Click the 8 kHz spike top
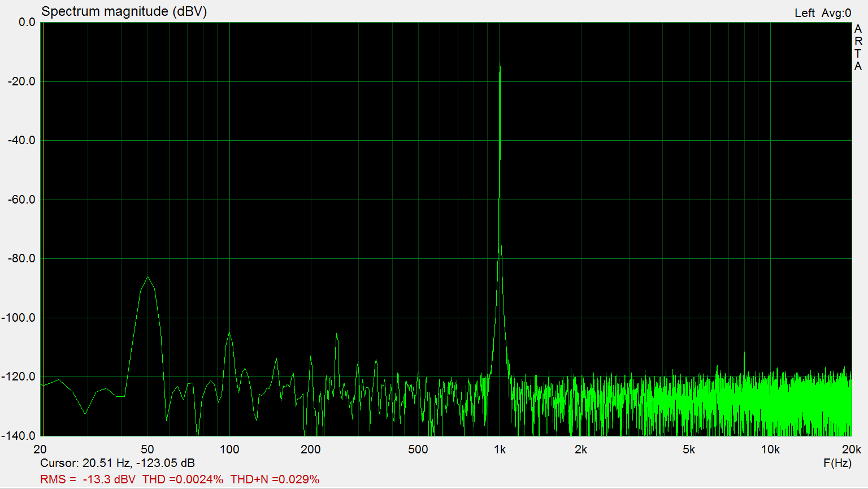This screenshot has height=489, width=868. click(744, 353)
